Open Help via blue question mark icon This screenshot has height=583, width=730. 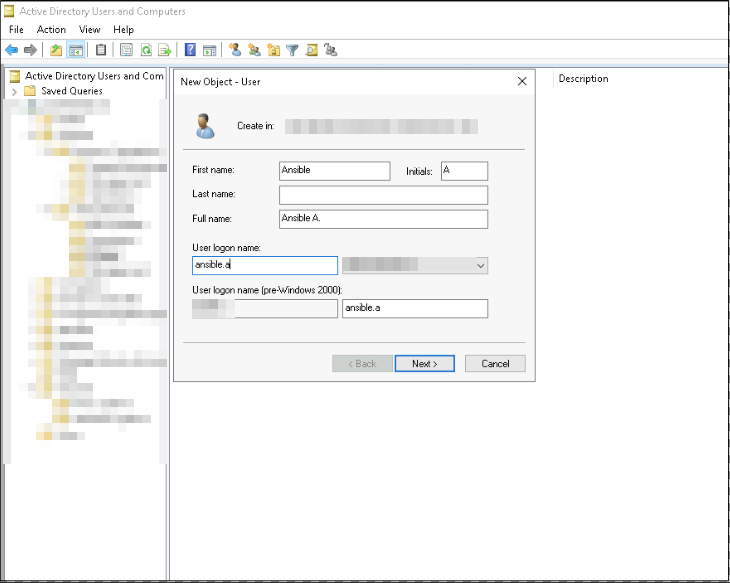pyautogui.click(x=190, y=50)
